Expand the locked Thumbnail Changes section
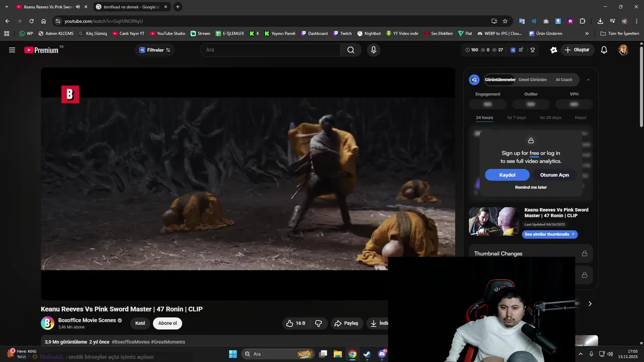Screen dimensions: 644x362 tap(531, 253)
